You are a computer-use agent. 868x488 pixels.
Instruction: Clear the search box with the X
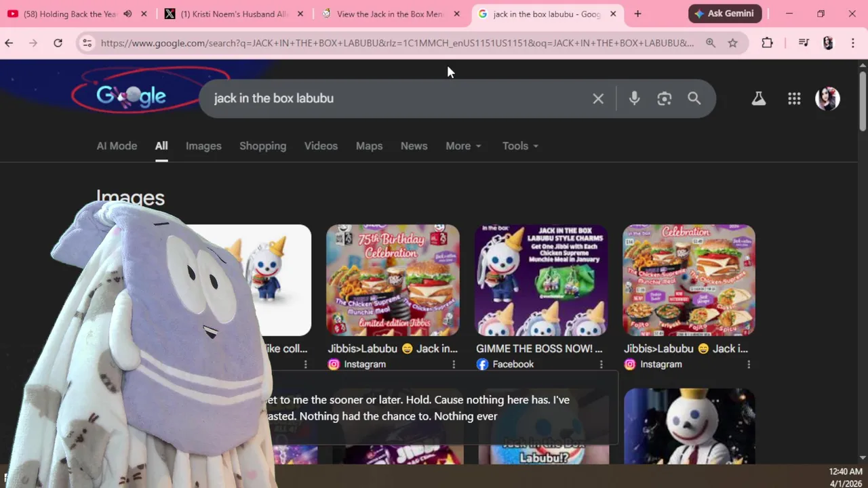point(598,99)
